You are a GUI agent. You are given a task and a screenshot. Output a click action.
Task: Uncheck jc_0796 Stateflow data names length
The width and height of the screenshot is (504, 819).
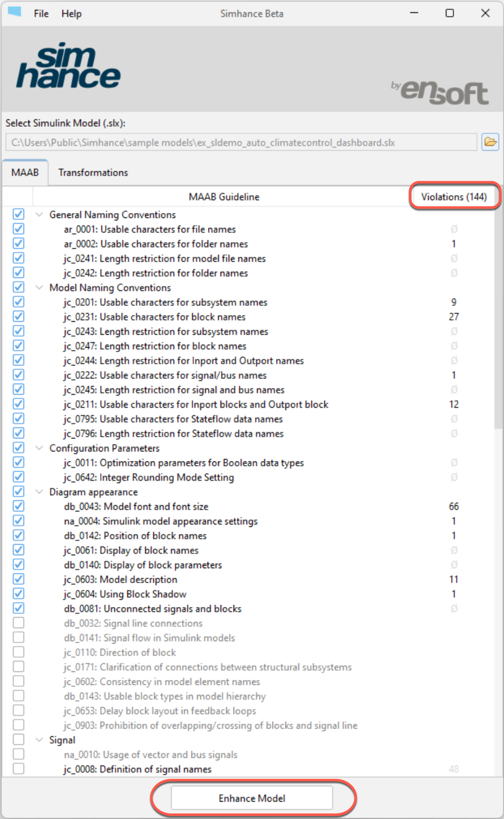click(19, 433)
